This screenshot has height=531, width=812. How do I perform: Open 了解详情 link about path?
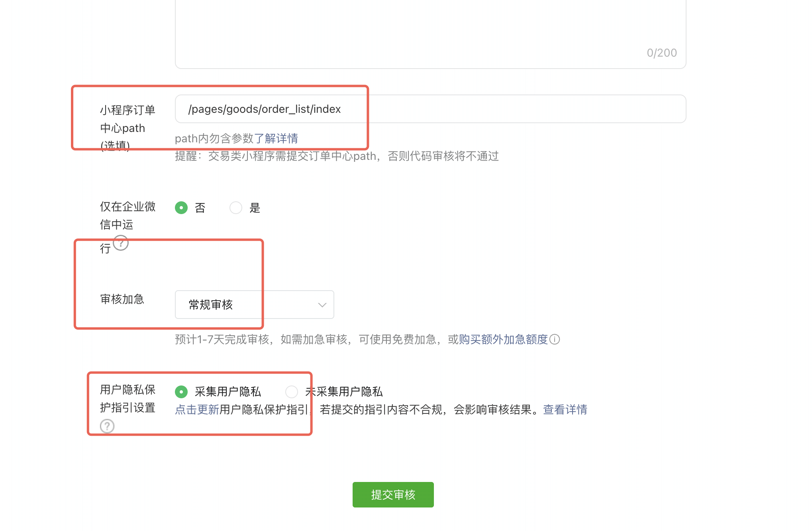pos(276,138)
